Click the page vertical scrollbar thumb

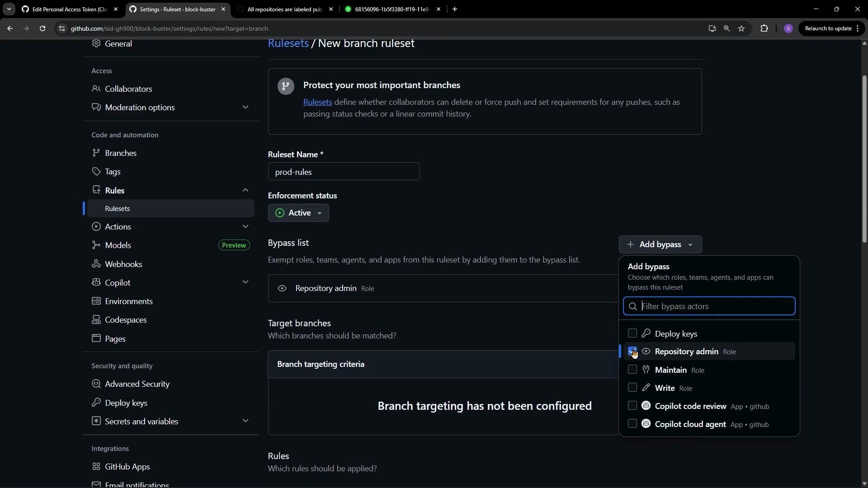coord(864,159)
